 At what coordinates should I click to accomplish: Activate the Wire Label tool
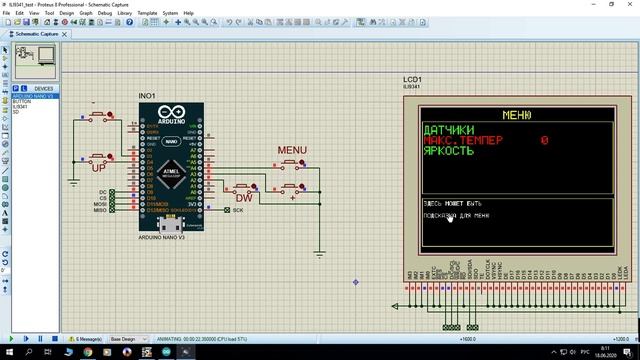pos(5,75)
